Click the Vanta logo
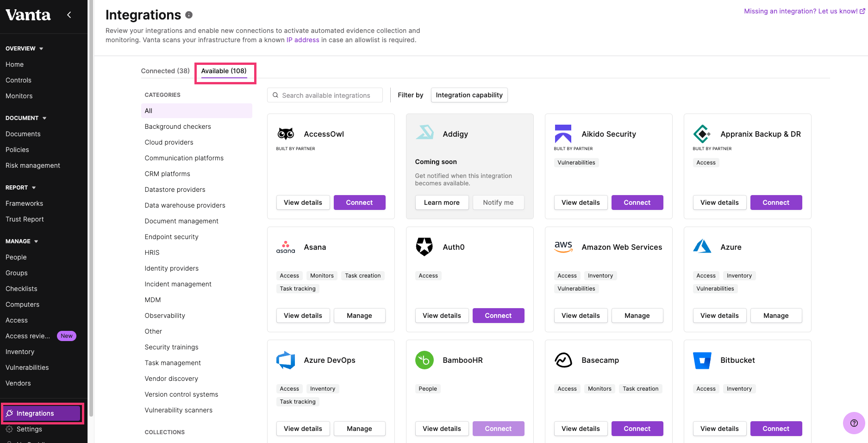The width and height of the screenshot is (868, 443). click(x=28, y=15)
